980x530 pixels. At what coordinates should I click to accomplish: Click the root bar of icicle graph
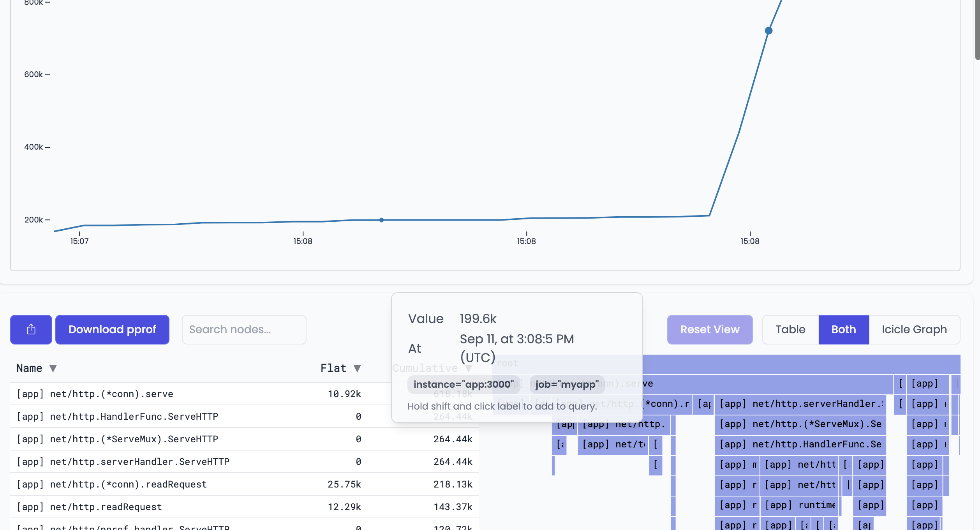[726, 364]
